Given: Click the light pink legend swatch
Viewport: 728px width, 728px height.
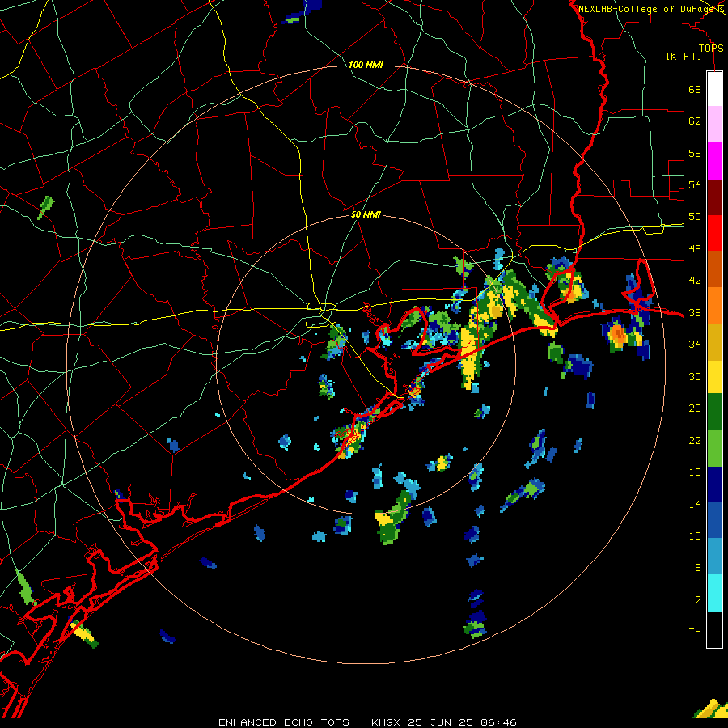Looking at the screenshot, I should tap(714, 125).
